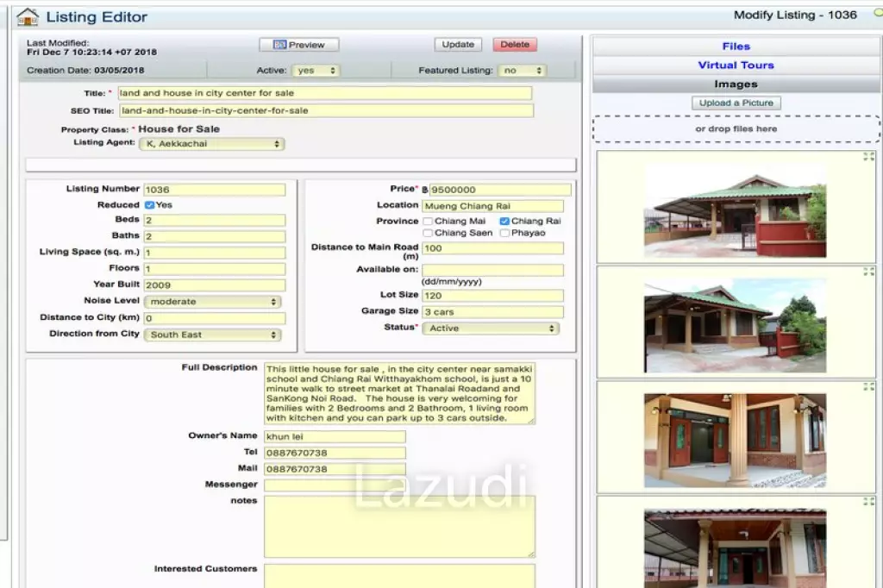This screenshot has height=588, width=883.
Task: Click the Living Space field
Action: point(215,253)
